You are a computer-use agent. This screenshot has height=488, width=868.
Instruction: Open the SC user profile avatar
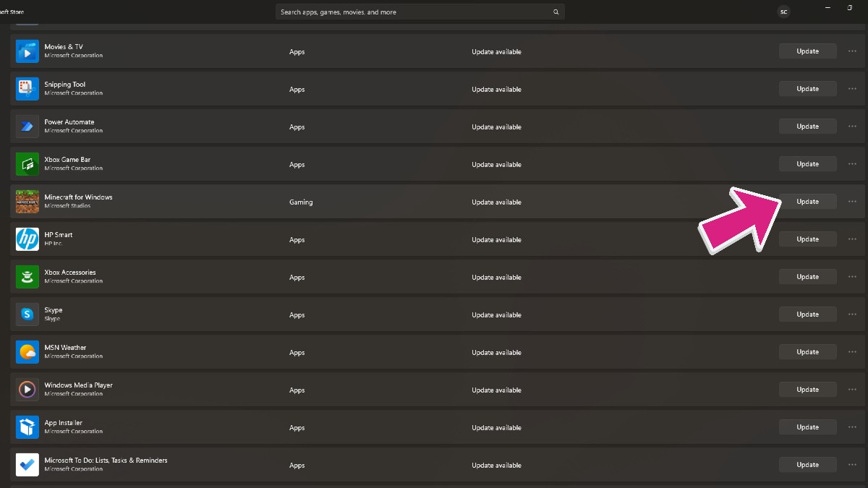click(783, 12)
